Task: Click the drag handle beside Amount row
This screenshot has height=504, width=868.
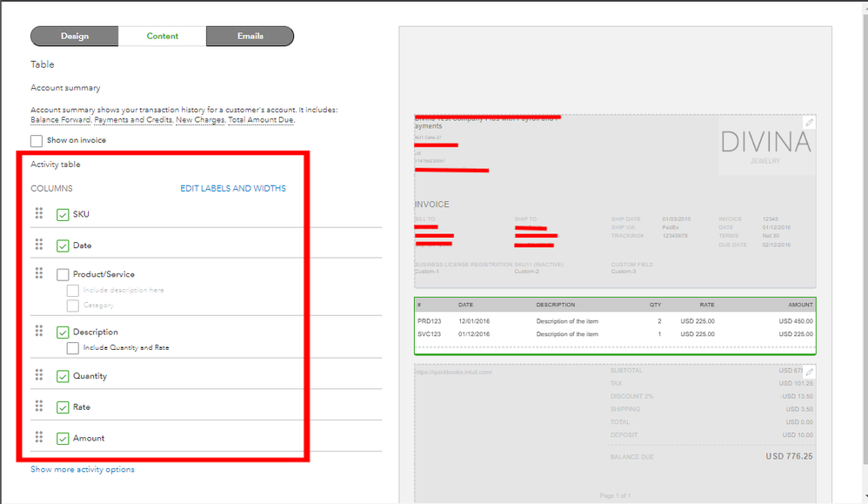Action: point(39,438)
